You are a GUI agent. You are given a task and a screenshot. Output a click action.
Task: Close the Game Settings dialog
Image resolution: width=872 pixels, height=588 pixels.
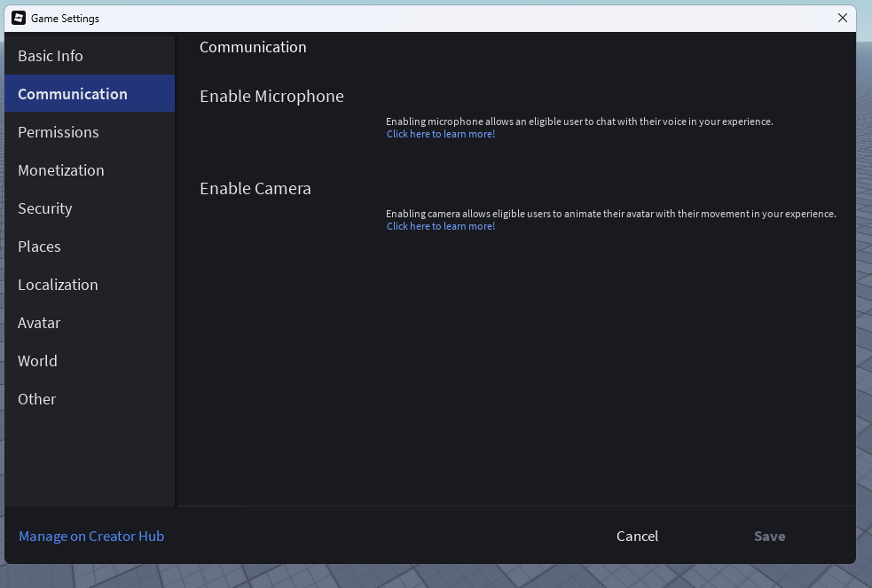842,18
